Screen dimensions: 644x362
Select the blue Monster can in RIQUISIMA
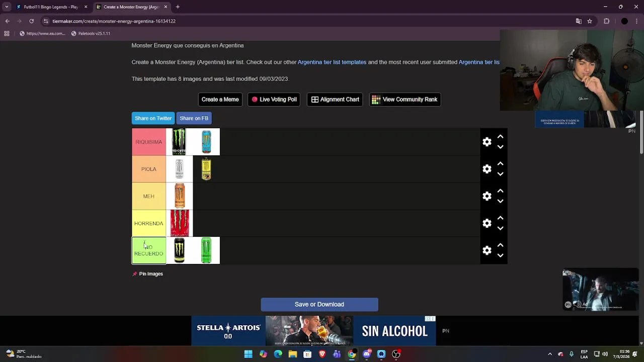click(x=206, y=142)
